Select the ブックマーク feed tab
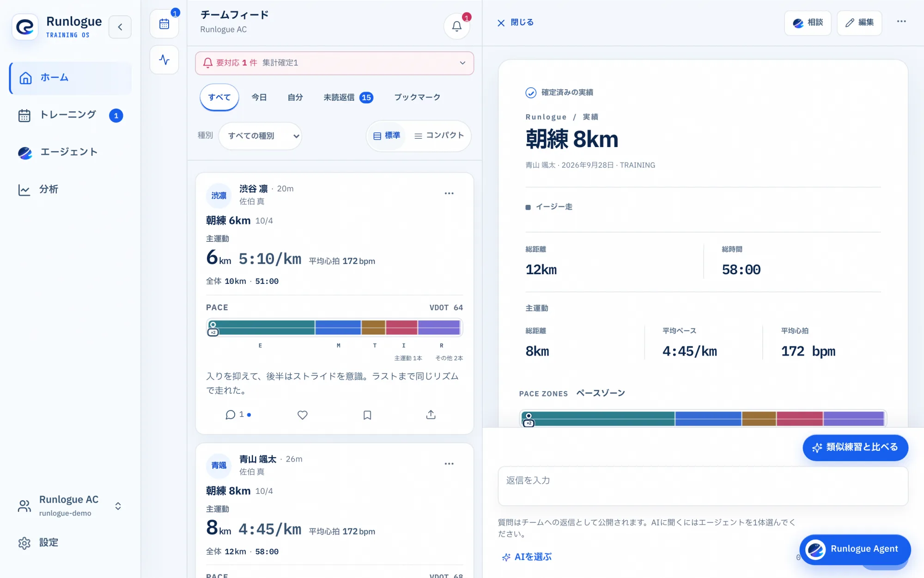The image size is (924, 578). tap(417, 97)
